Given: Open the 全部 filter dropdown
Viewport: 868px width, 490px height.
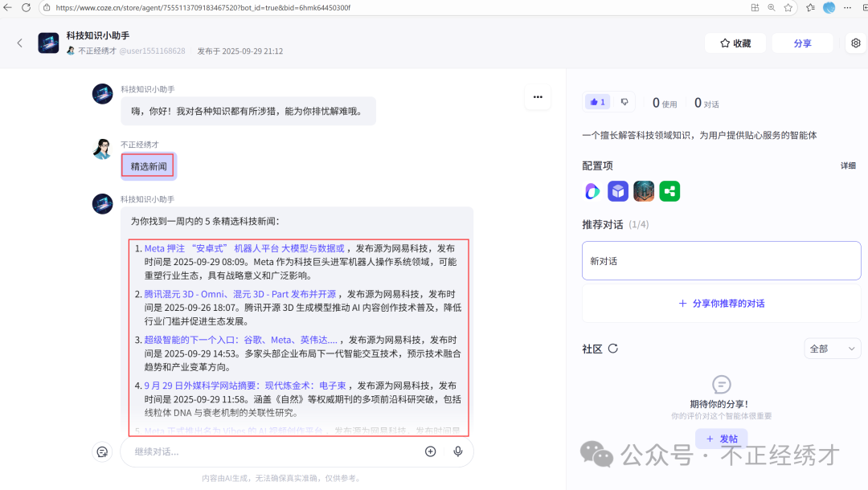Looking at the screenshot, I should (832, 349).
